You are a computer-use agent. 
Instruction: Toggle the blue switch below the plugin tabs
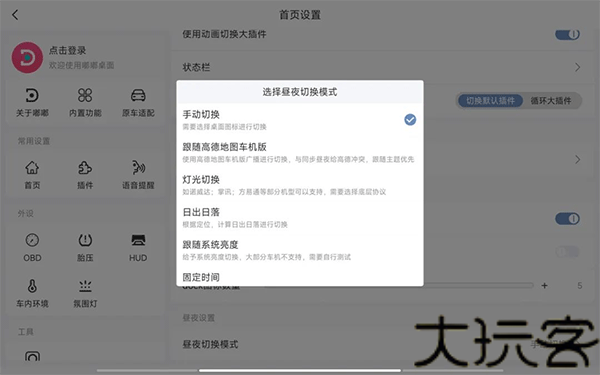(x=567, y=219)
